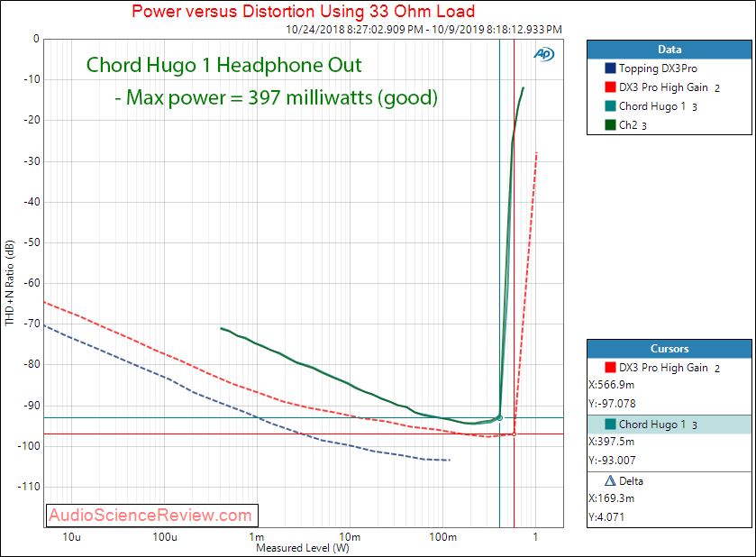Click the 10u tick on the x-axis

[x=71, y=537]
